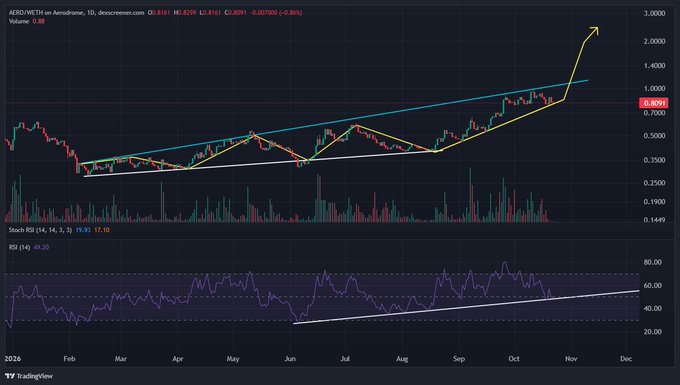Click the 0.2500 price axis label
The width and height of the screenshot is (680, 385).
(654, 183)
